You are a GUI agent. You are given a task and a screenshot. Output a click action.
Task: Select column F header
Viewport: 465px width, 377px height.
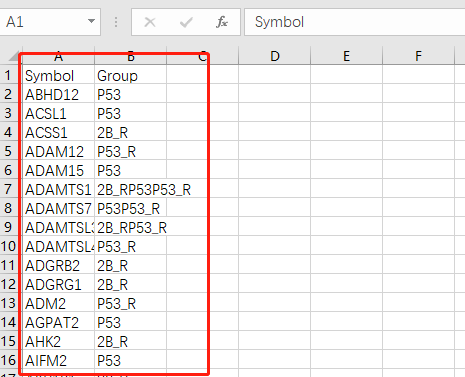pyautogui.click(x=418, y=56)
